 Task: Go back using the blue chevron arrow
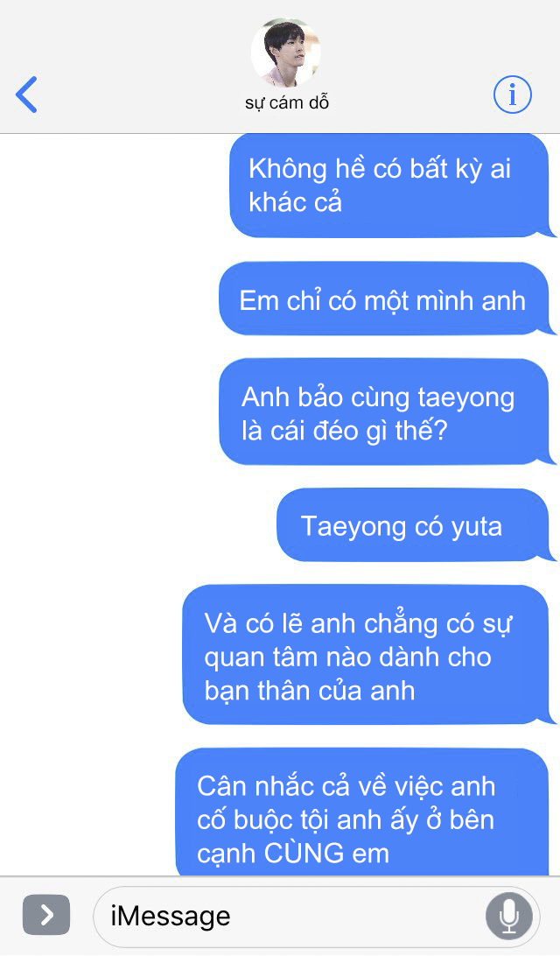click(26, 95)
